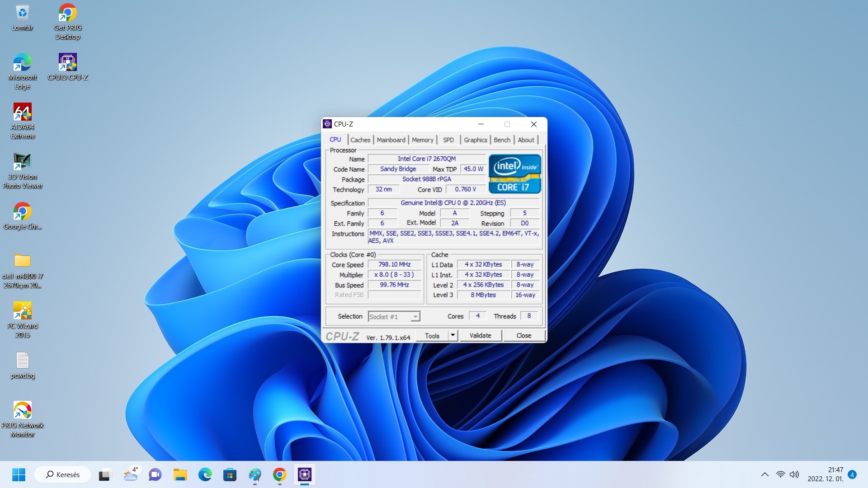This screenshot has width=868, height=488.
Task: Open the volume control in system tray
Action: (794, 474)
